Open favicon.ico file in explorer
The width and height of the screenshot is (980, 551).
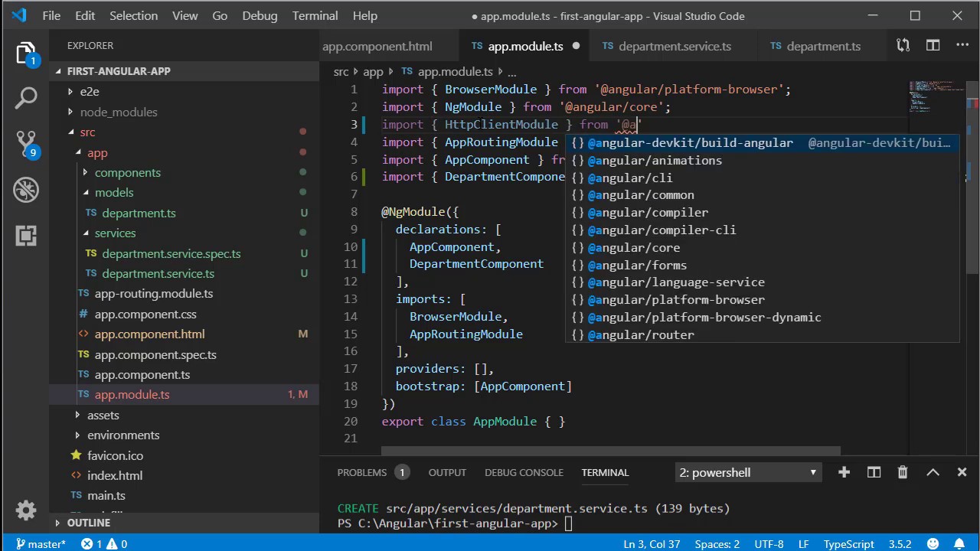pyautogui.click(x=115, y=455)
